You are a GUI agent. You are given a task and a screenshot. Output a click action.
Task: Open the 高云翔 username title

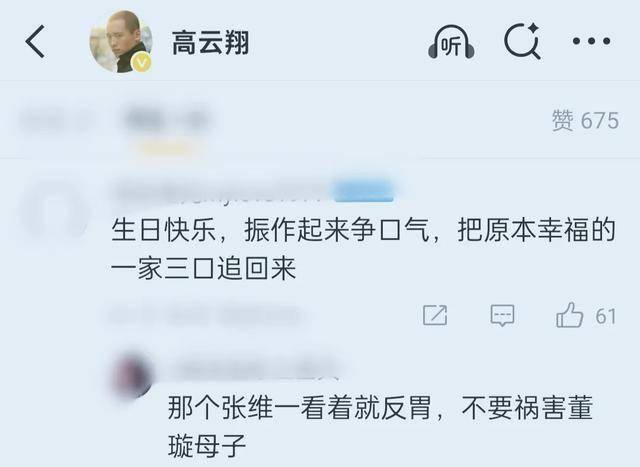pos(210,42)
